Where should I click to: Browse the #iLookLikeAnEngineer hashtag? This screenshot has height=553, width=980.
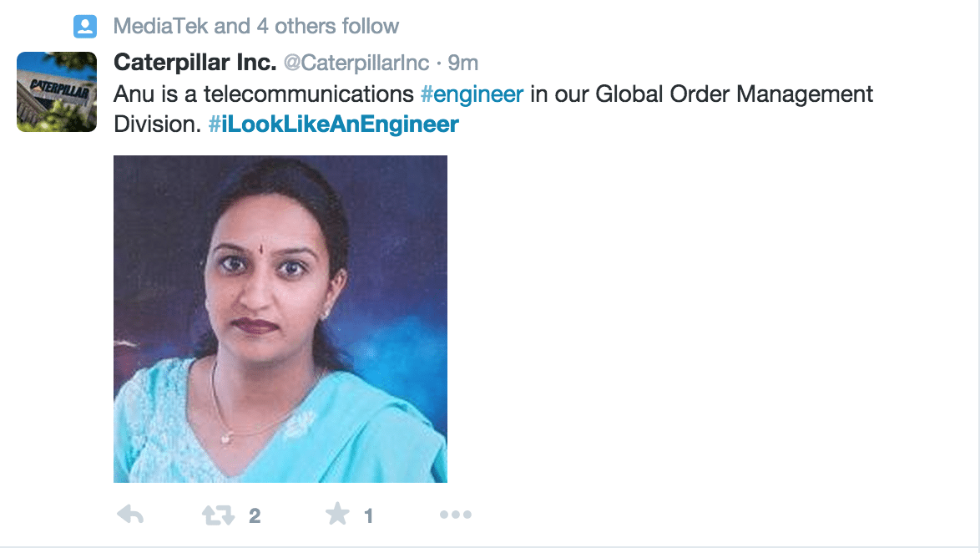(333, 124)
